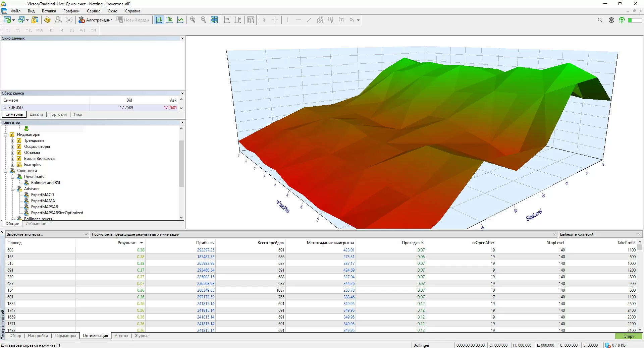The height and width of the screenshot is (348, 644).
Task: Collapse the Индикаторы tree node
Action: 6,135
